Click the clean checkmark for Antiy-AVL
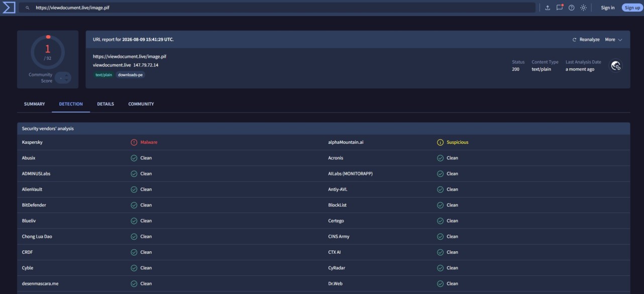644x294 pixels. point(440,189)
